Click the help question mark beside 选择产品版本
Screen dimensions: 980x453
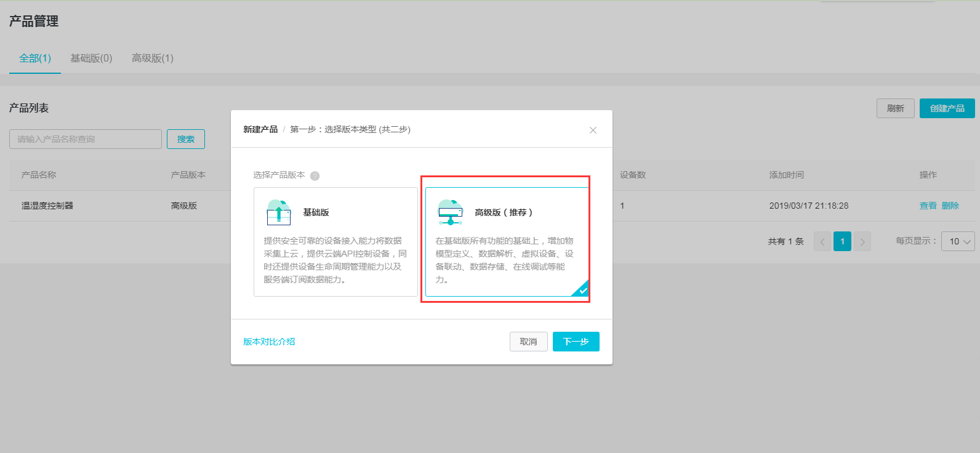point(315,176)
